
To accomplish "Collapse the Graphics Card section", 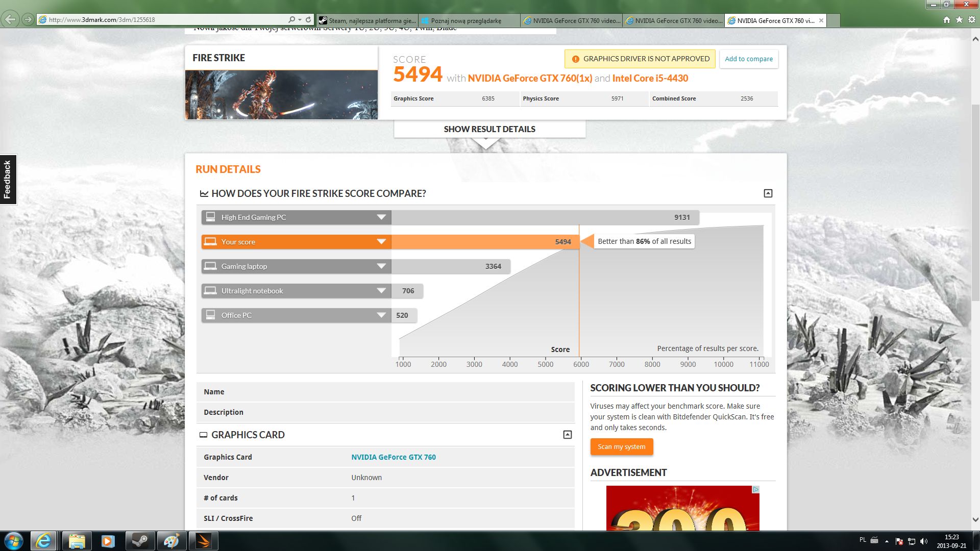I will 567,435.
